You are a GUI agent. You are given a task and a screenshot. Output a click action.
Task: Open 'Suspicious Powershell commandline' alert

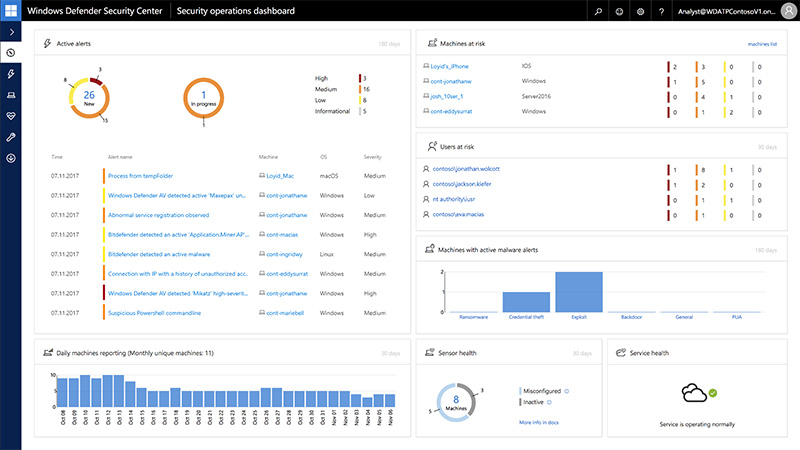click(154, 313)
